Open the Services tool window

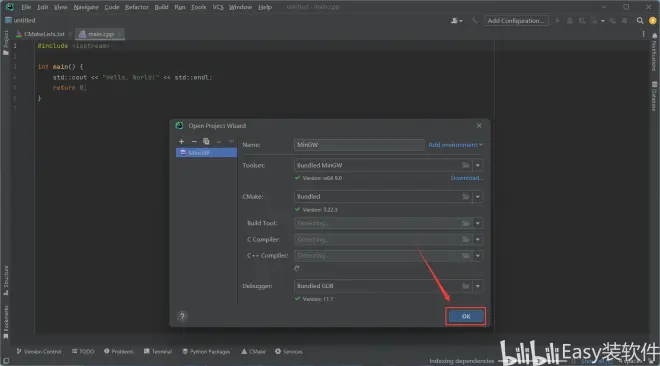click(289, 352)
